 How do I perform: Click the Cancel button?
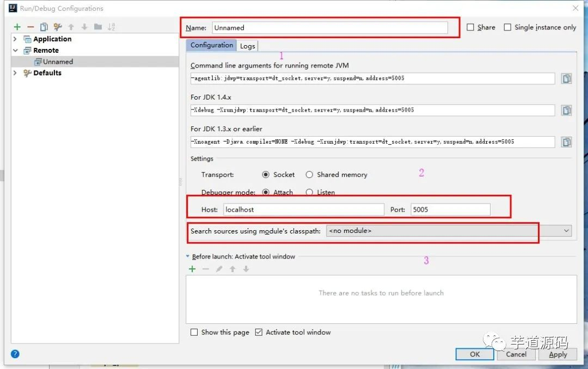(516, 354)
